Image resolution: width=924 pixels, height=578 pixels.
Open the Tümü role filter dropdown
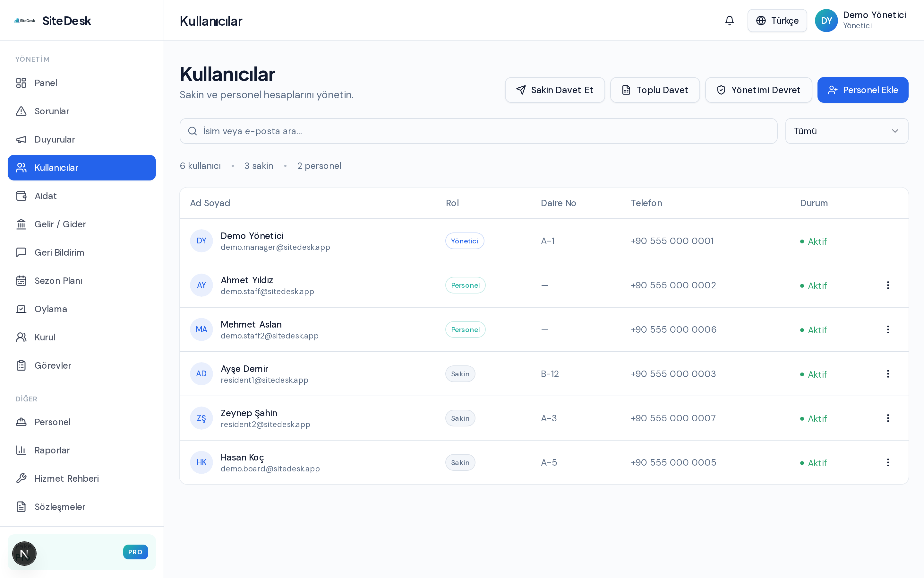[846, 131]
